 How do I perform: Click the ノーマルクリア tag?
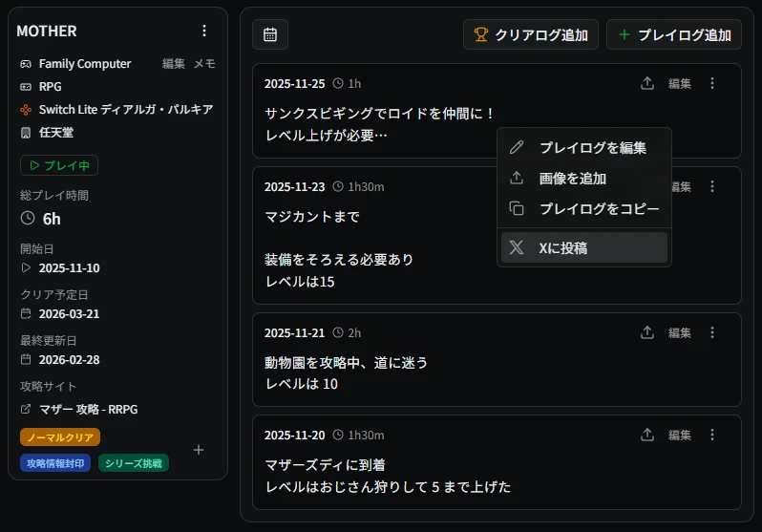click(60, 437)
